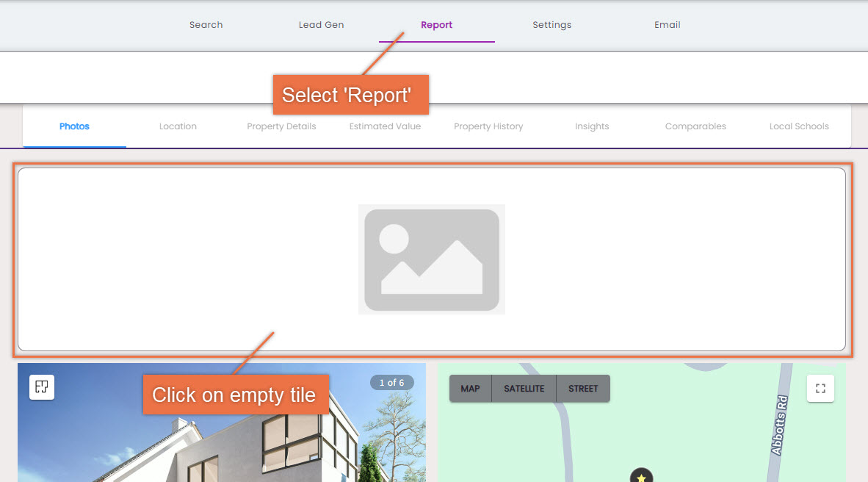Switch to the Email tab

[667, 25]
